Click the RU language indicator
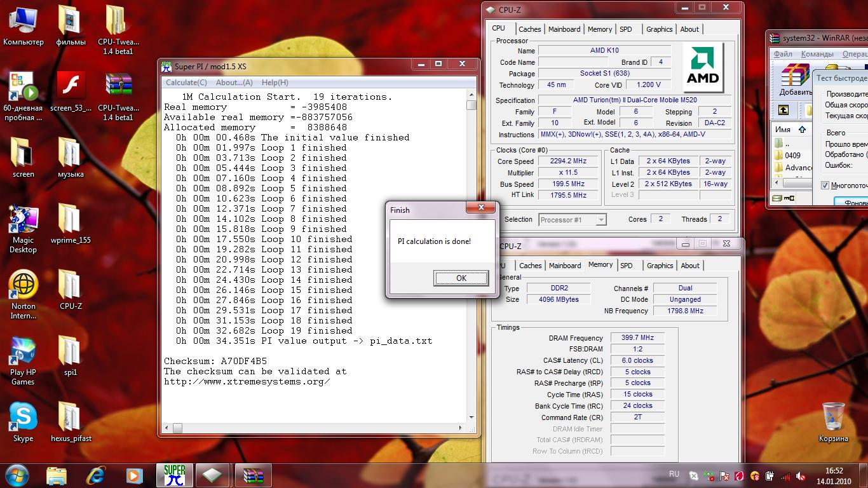This screenshot has height=488, width=868. [674, 474]
